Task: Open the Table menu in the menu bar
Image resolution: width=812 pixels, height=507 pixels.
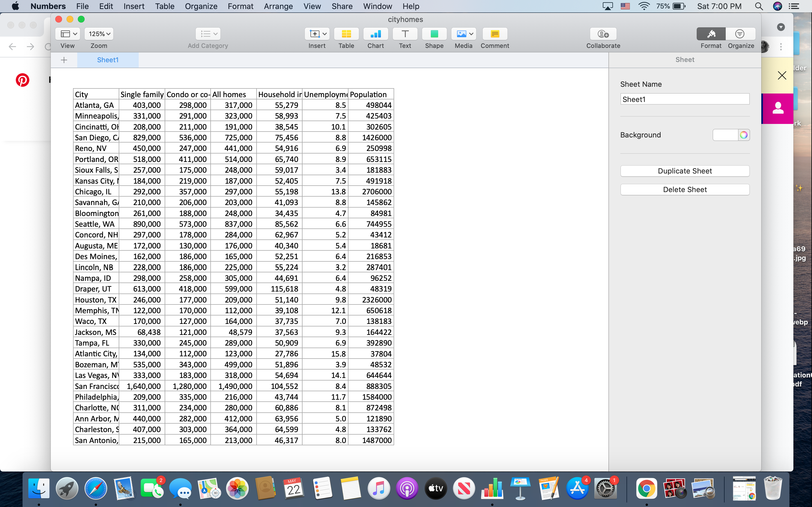Action: 164,6
